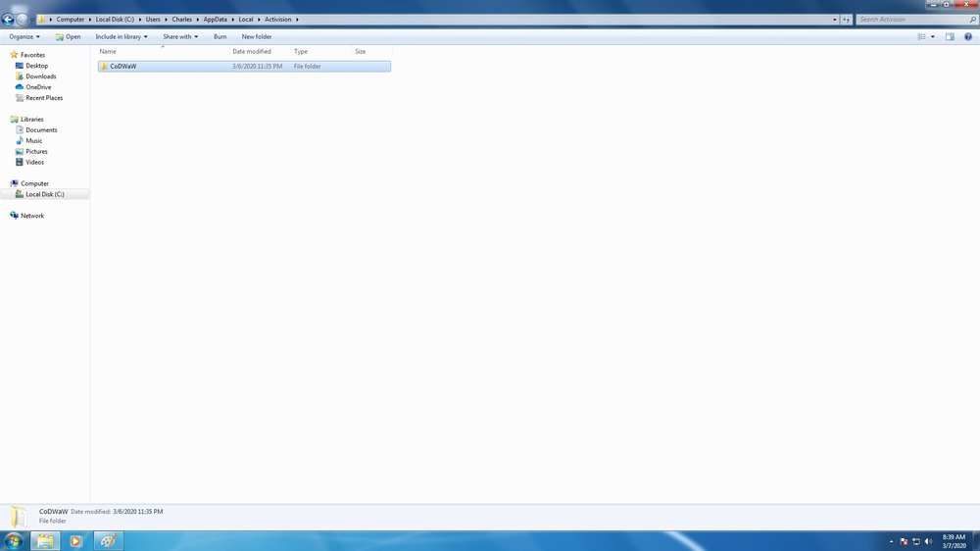Sort by Date modified column header

coord(252,51)
